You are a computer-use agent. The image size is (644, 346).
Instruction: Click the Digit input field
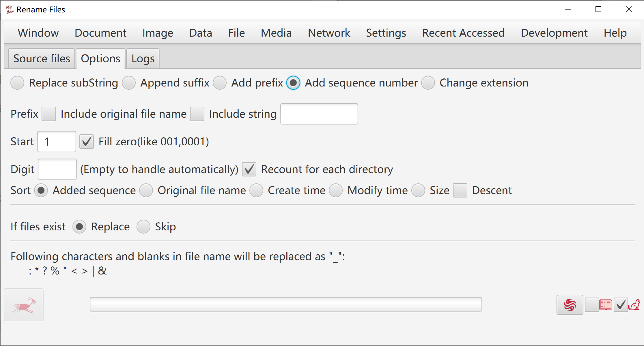pos(57,169)
